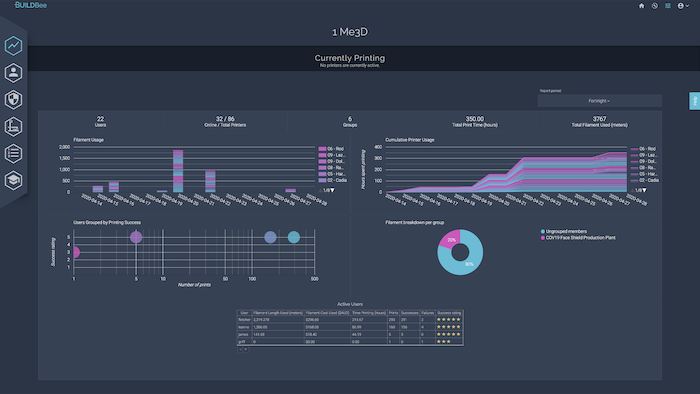Open the 3D printers sidebar icon
The height and width of the screenshot is (394, 700).
click(x=13, y=127)
